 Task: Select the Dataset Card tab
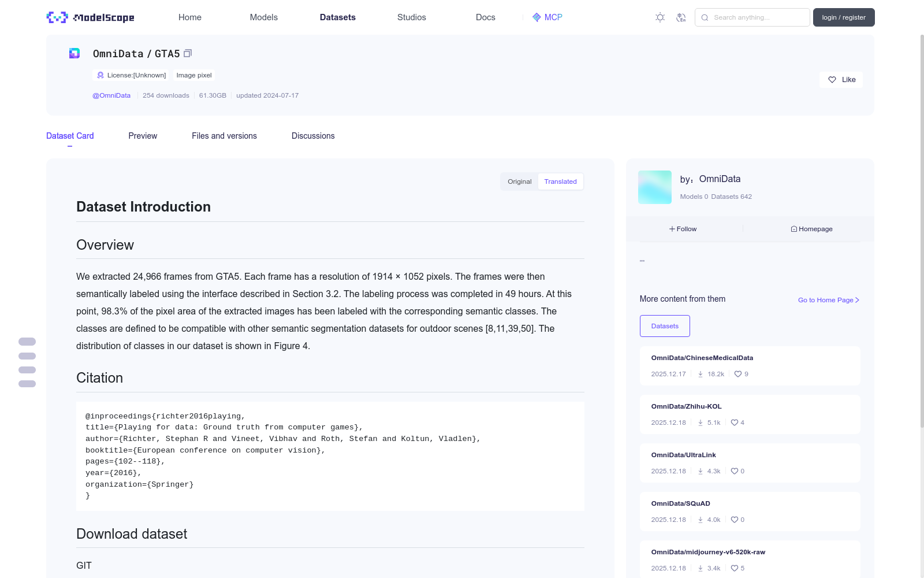pos(70,136)
